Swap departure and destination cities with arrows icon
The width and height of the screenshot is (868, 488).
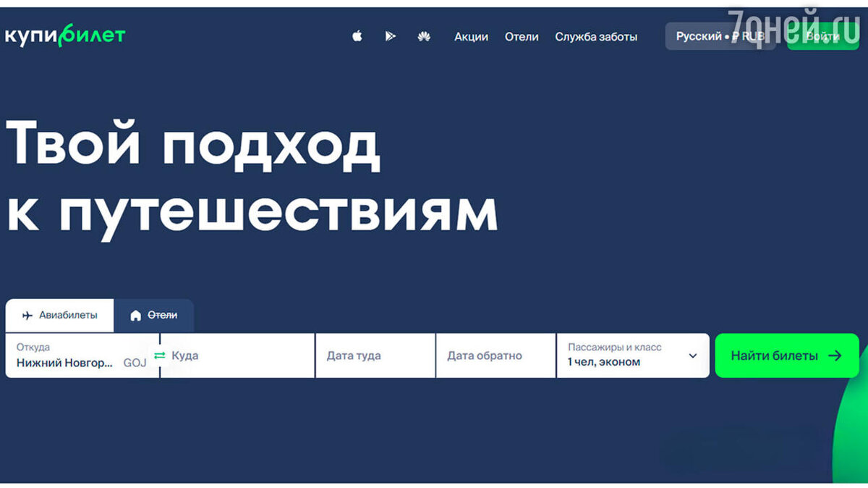coord(161,355)
